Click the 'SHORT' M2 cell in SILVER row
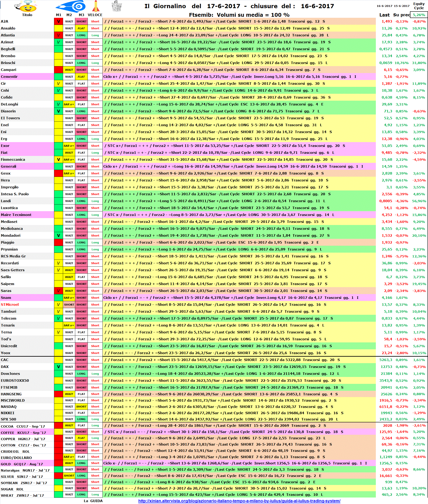 tap(69, 476)
